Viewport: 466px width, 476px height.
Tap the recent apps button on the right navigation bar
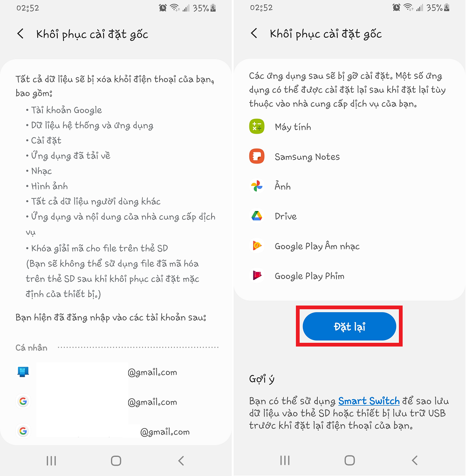pos(285,460)
